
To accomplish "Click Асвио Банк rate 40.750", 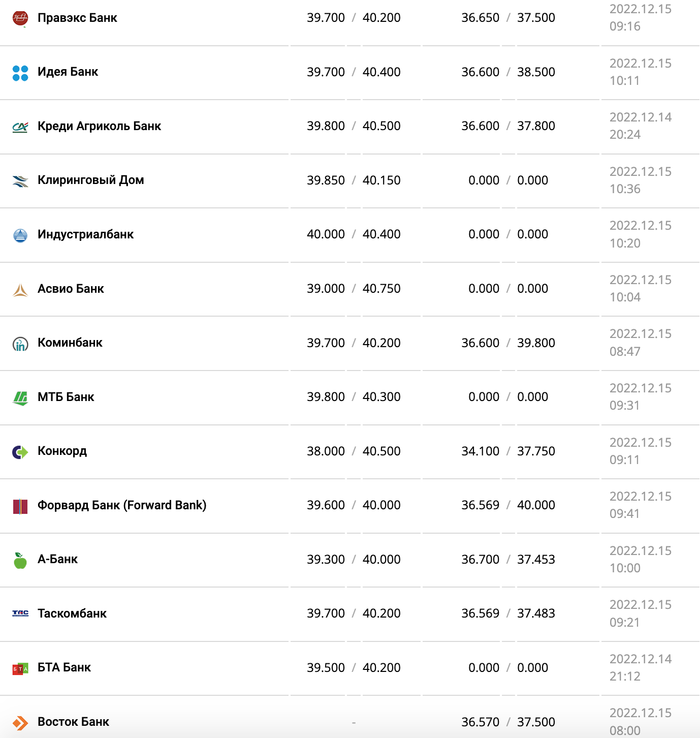I will point(381,289).
